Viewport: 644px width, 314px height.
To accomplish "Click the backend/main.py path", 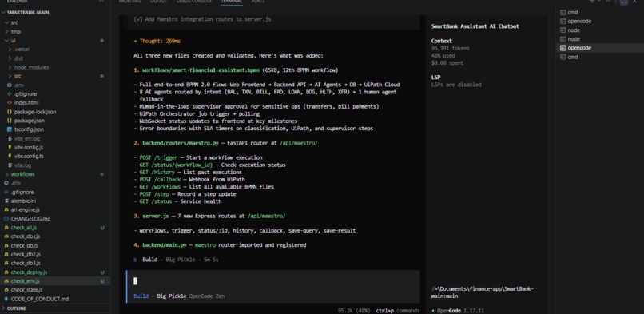I will [165, 245].
